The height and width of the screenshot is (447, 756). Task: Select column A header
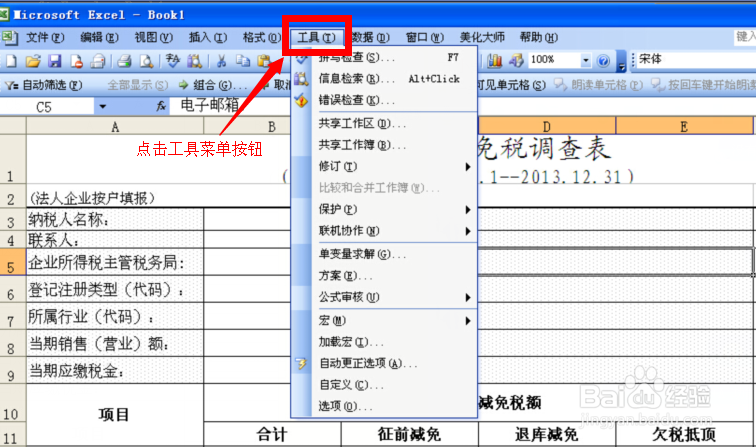[x=115, y=126]
